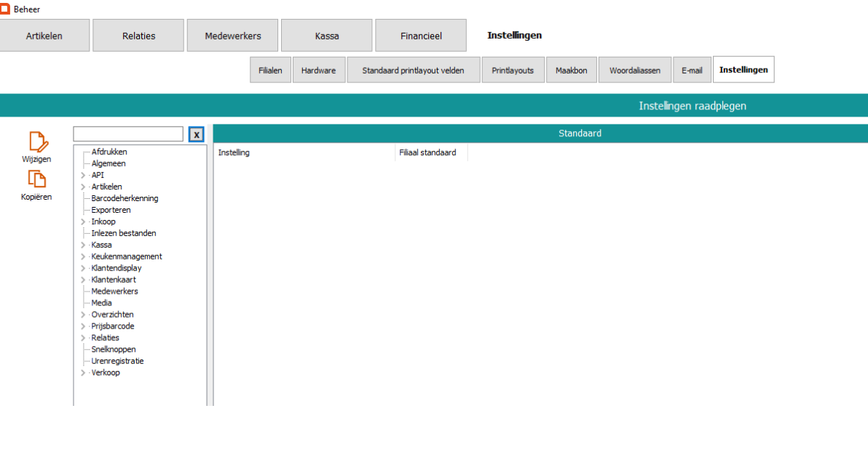Click the Instelling column header
This screenshot has height=470, width=868.
coord(234,153)
